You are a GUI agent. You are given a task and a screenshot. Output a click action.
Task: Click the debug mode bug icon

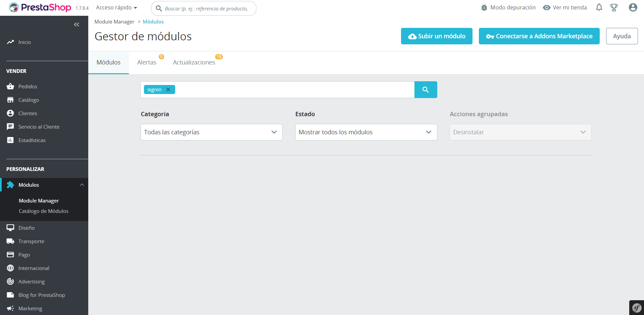pos(484,8)
